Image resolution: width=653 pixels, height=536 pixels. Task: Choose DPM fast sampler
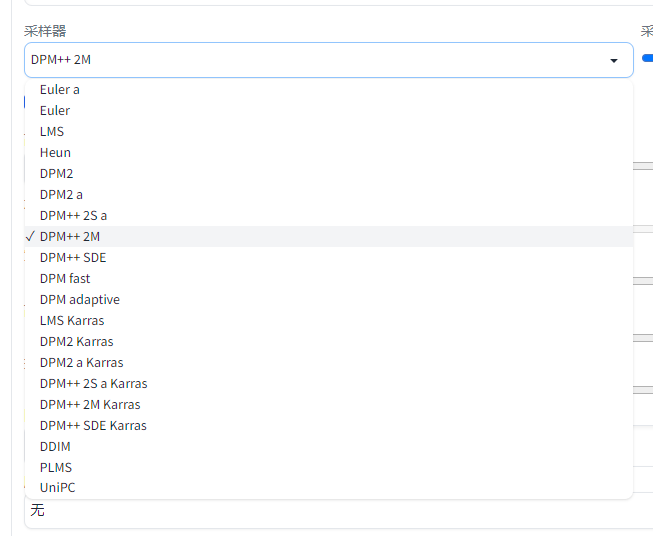pos(65,279)
